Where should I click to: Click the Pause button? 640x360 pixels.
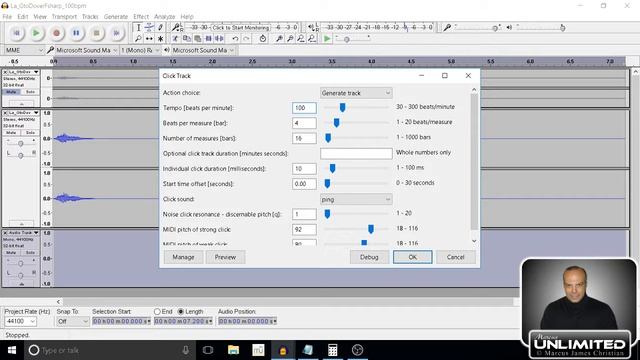[x=76, y=33]
